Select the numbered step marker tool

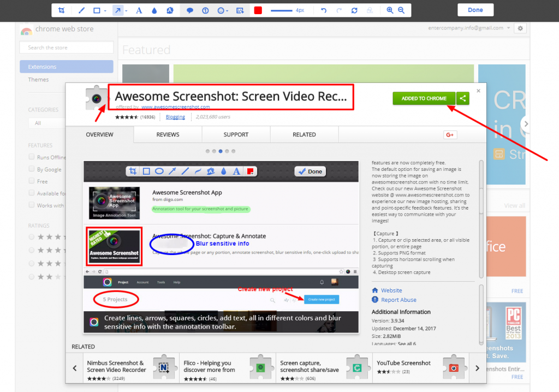pyautogui.click(x=205, y=10)
